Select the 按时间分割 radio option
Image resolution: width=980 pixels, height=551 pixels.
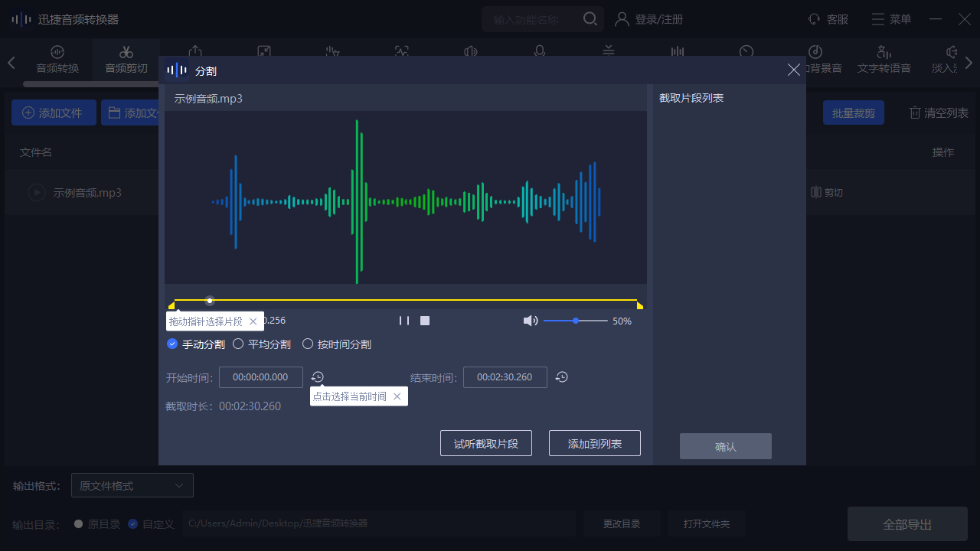(308, 344)
